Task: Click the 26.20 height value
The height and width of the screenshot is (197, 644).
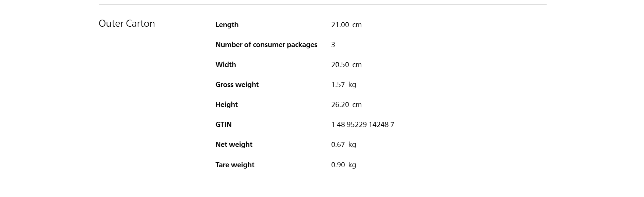Action: [x=340, y=105]
